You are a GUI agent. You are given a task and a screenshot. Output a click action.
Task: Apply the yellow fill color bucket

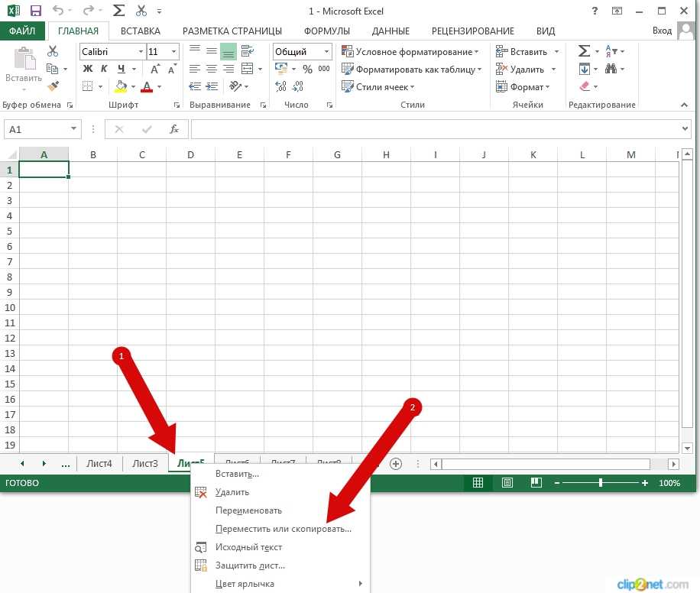121,86
